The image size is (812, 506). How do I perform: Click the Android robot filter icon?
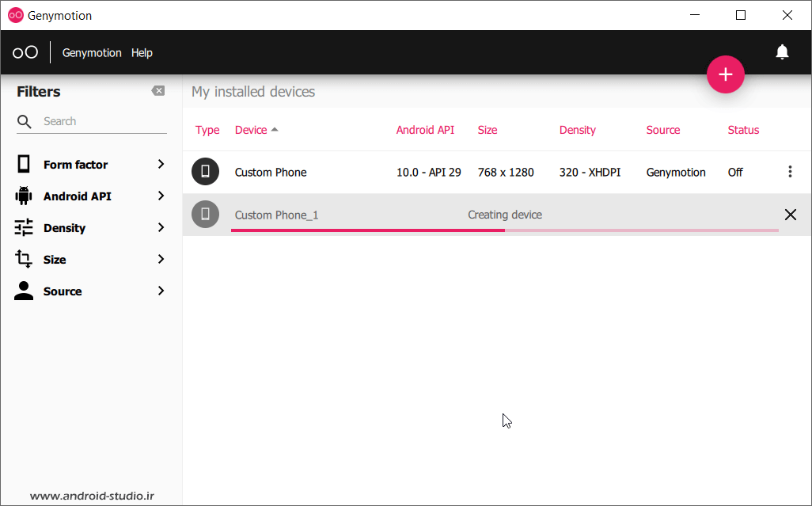(x=24, y=196)
